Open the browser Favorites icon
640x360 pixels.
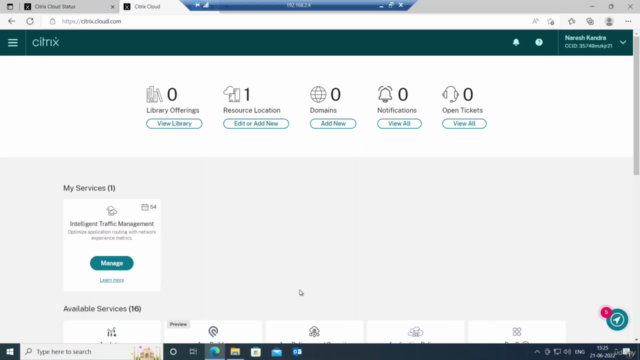(x=571, y=21)
